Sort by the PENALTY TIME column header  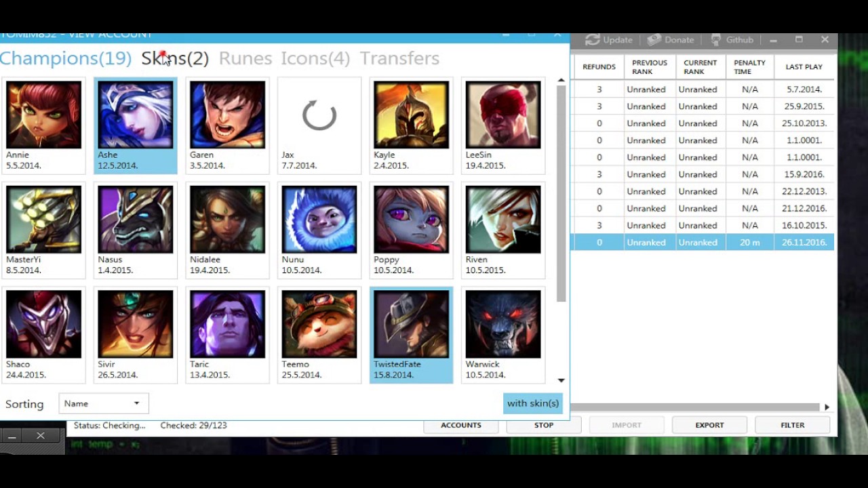point(749,66)
